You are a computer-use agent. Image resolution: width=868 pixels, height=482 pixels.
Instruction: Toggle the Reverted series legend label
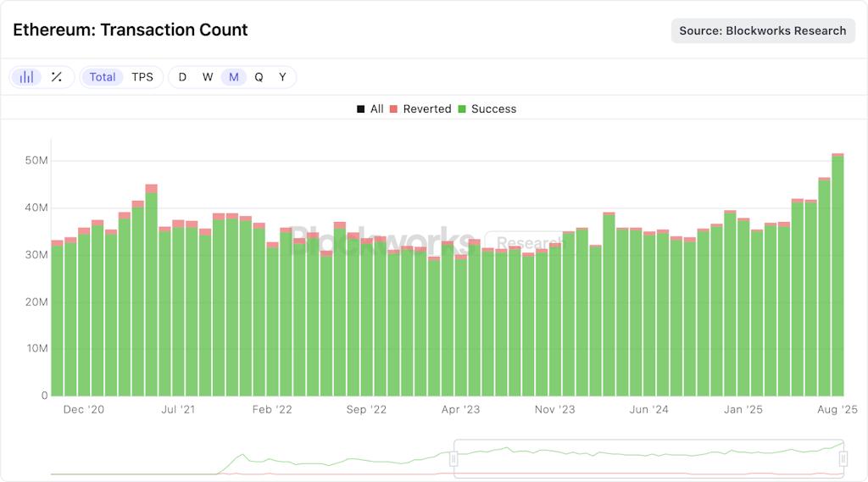pyautogui.click(x=426, y=109)
